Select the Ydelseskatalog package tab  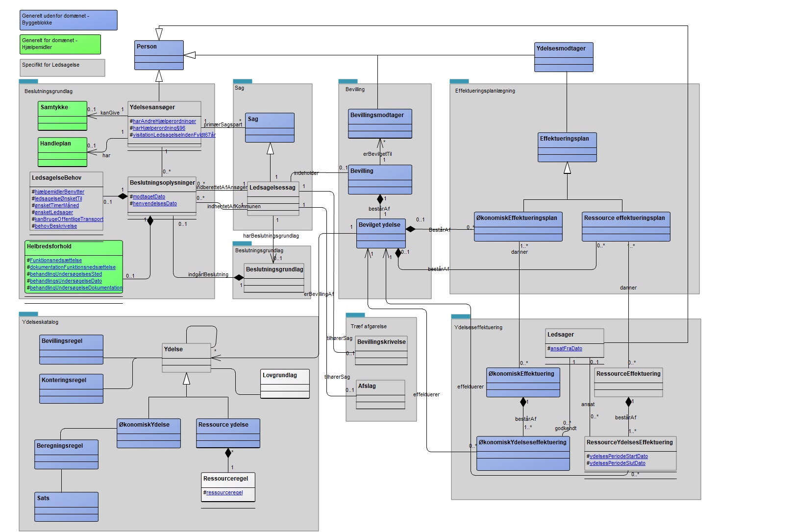(x=28, y=314)
